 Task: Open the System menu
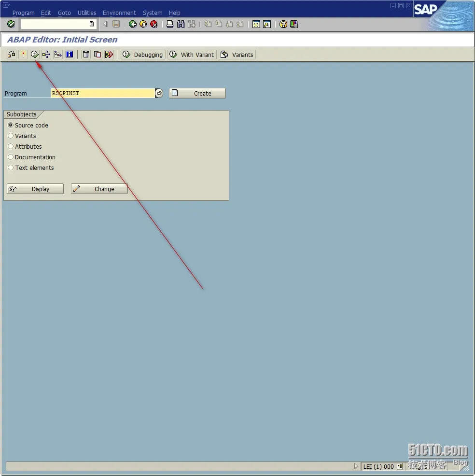pos(153,13)
